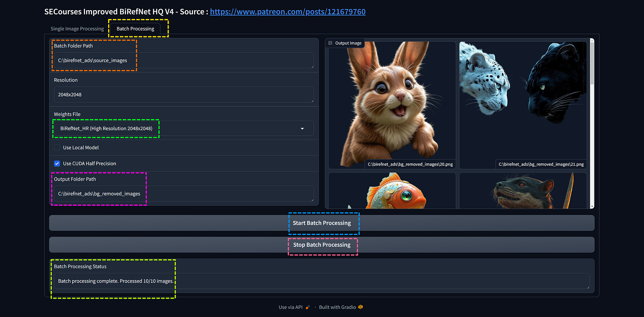
Task: Open the leopard and panther thumbnail 21.png
Action: point(523,105)
